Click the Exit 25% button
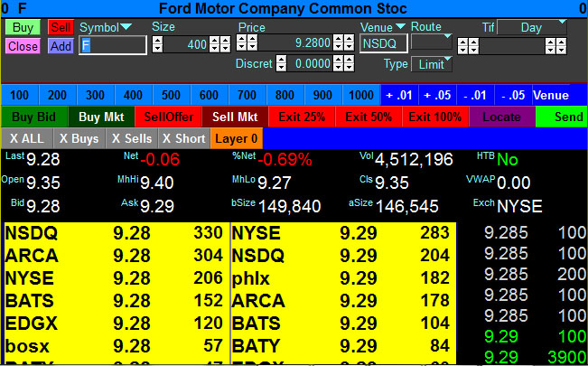Screen dimensions: 588x366 302,117
